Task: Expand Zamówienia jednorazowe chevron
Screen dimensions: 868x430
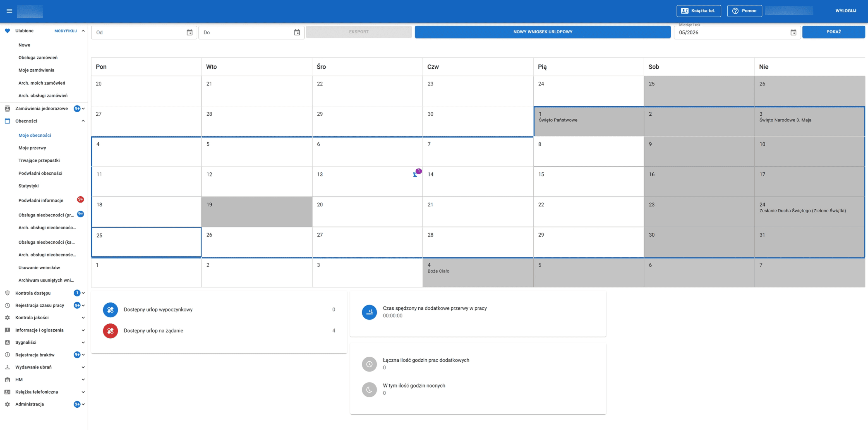Action: [x=83, y=108]
